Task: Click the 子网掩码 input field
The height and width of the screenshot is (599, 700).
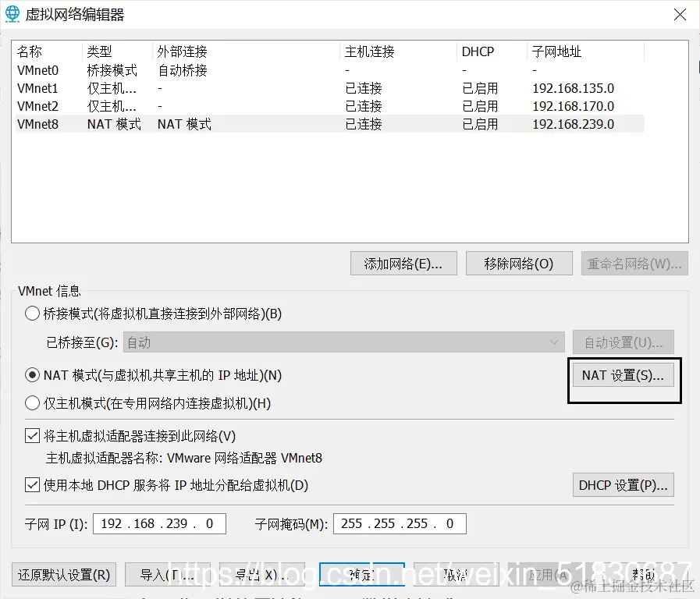Action: coord(400,523)
